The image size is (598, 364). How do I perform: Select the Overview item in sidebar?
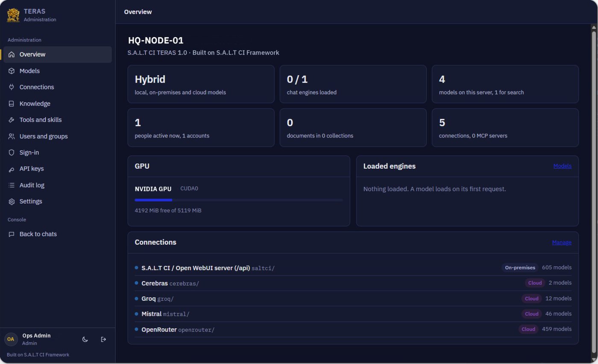coord(58,54)
